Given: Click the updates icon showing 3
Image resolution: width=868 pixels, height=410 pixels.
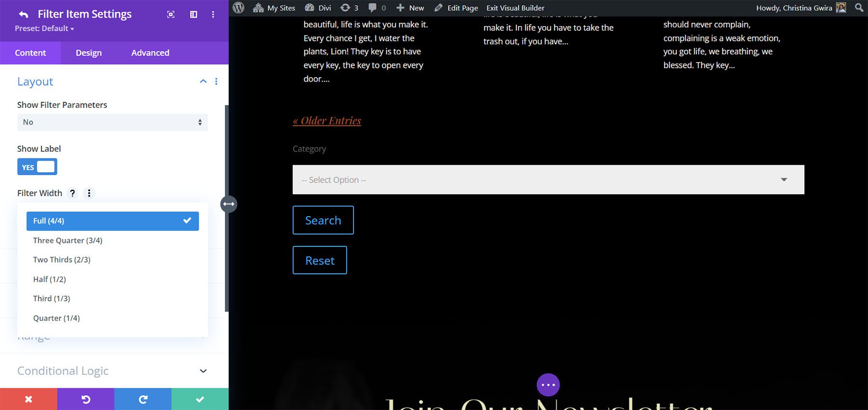Looking at the screenshot, I should pyautogui.click(x=349, y=8).
